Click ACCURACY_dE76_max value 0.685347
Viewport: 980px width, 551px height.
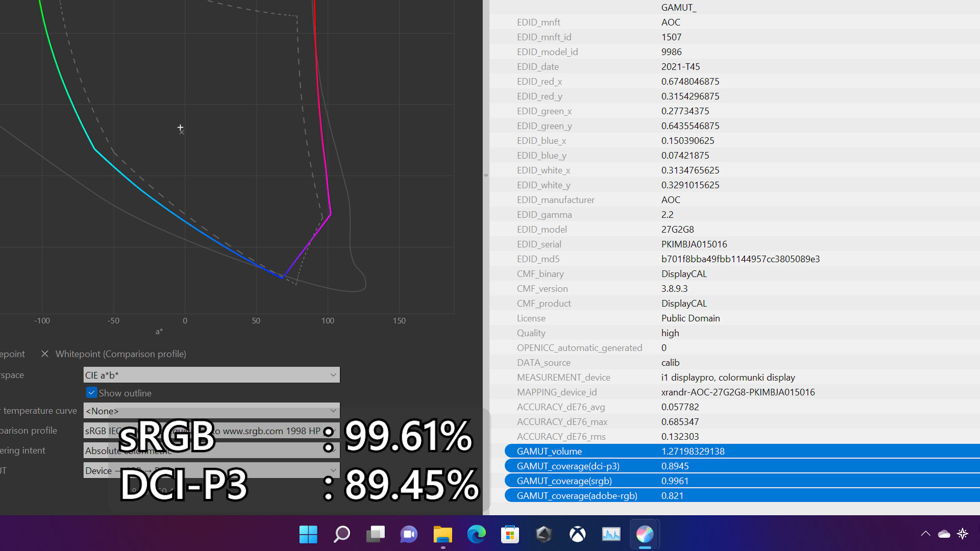click(680, 421)
